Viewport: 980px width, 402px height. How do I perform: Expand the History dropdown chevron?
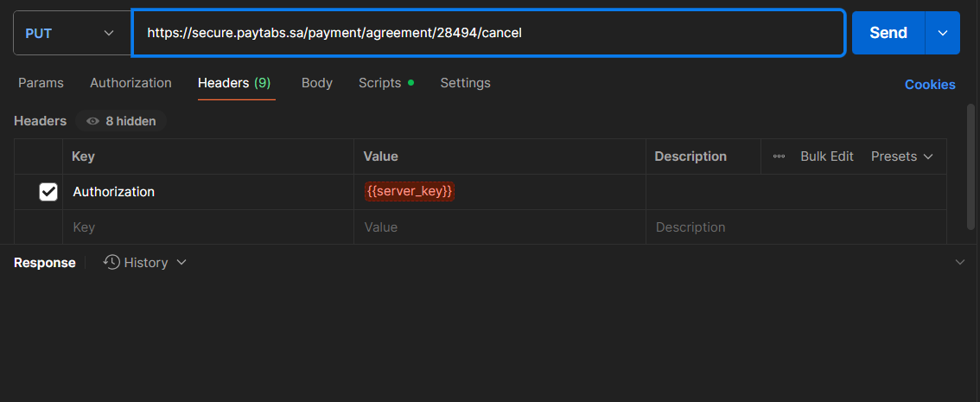coord(181,263)
